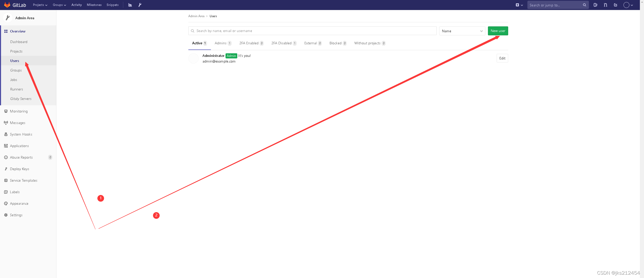Open the issues icon in navbar

595,5
